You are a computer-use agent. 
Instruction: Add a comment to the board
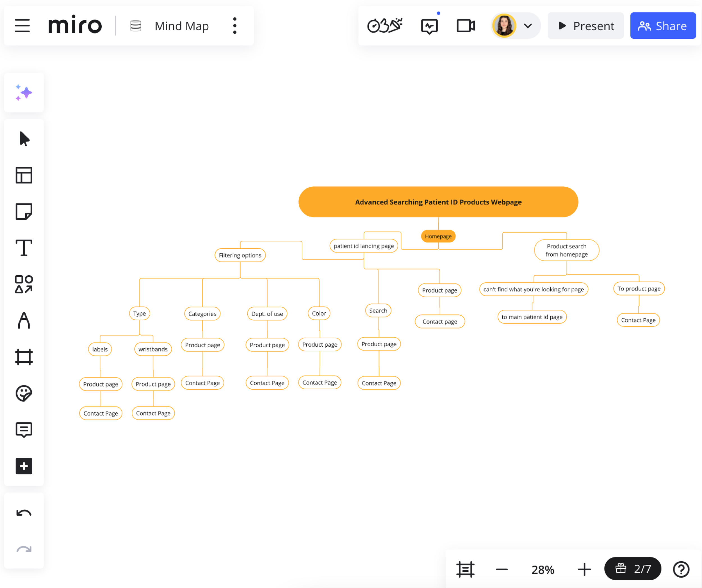coord(24,430)
